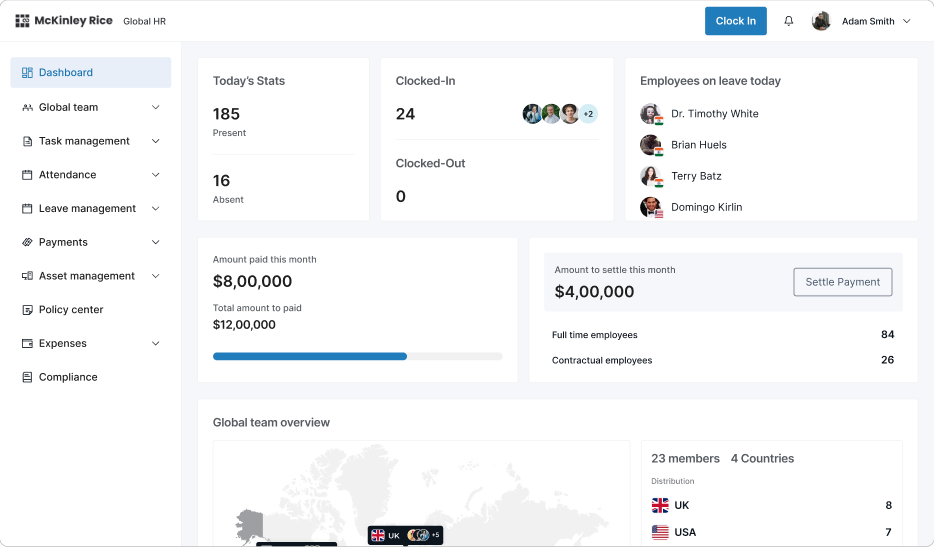Click the UK marker on world map

coord(405,535)
